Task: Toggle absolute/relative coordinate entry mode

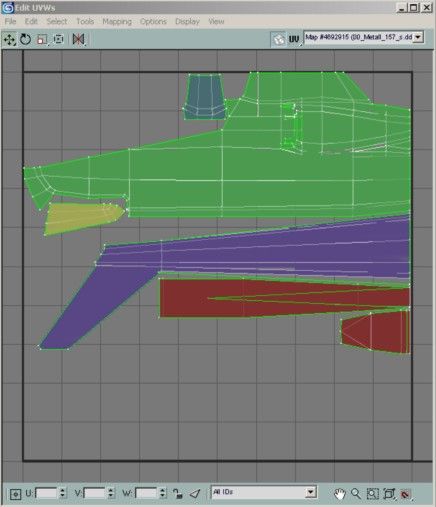Action: coord(15,494)
